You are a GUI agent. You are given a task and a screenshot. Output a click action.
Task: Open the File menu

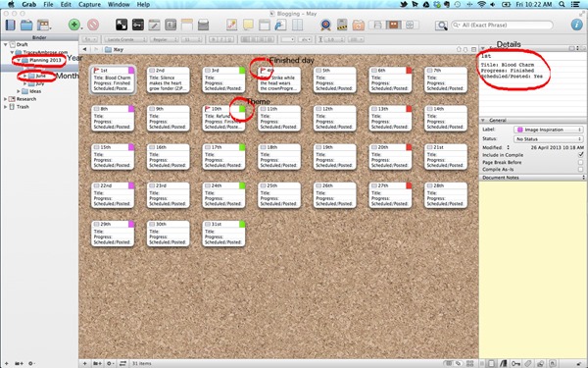(x=48, y=5)
